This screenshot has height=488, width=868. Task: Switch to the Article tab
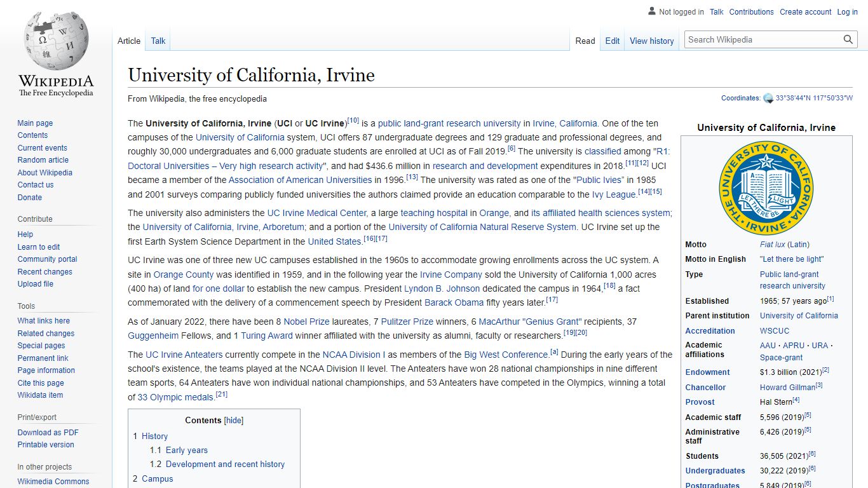click(x=129, y=41)
